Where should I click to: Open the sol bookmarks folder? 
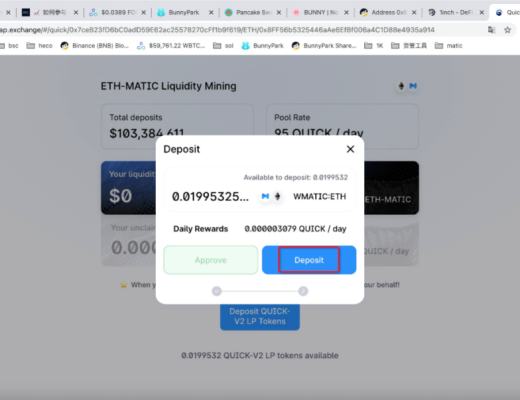tap(223, 46)
